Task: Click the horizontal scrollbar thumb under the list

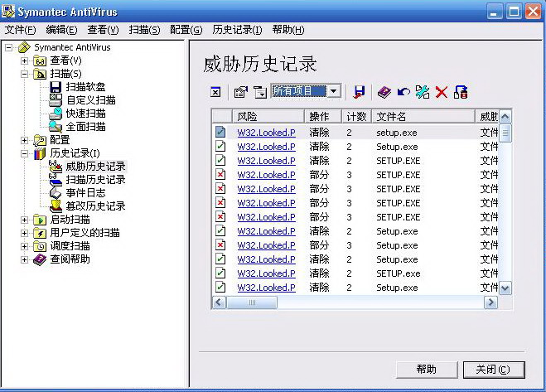Action: [x=252, y=302]
